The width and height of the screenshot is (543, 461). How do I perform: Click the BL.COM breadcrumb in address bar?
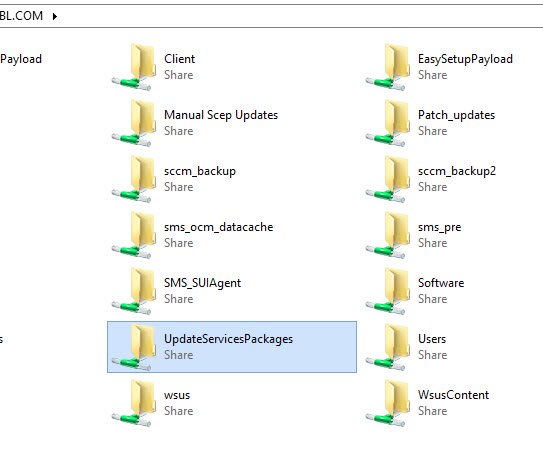pos(21,16)
